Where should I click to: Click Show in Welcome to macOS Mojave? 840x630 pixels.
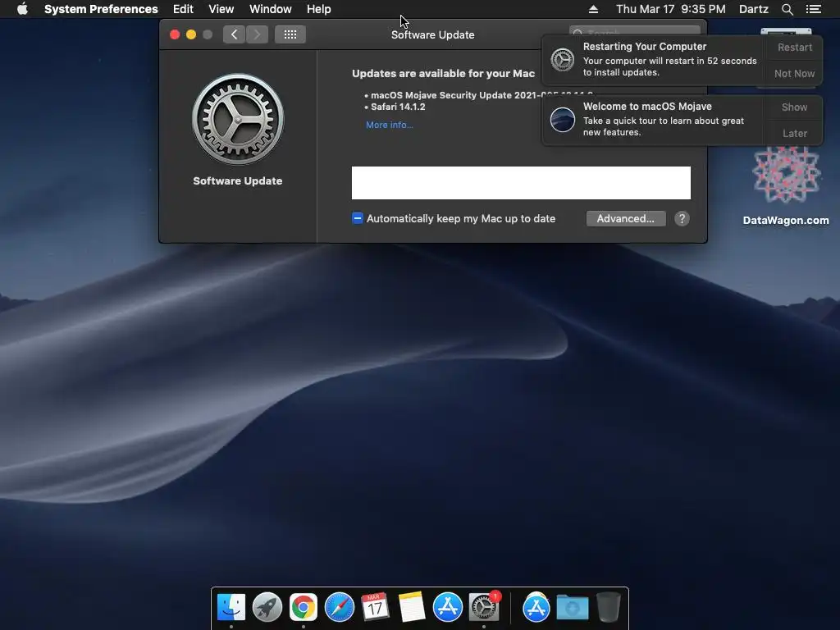pyautogui.click(x=794, y=107)
